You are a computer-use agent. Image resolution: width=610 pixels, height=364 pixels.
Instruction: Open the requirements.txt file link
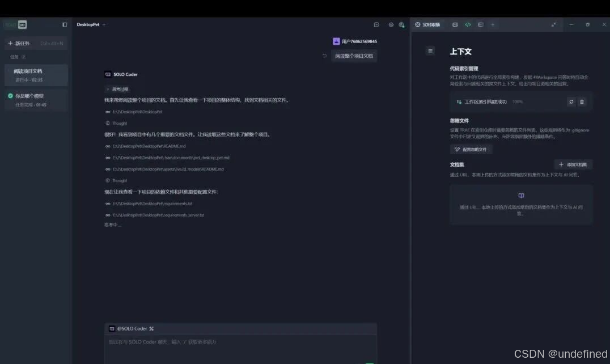pyautogui.click(x=152, y=204)
